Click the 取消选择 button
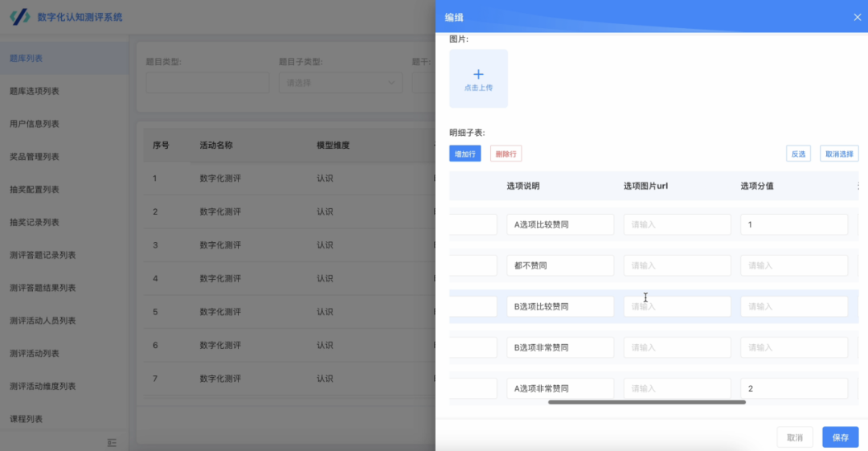868x451 pixels. (x=839, y=154)
